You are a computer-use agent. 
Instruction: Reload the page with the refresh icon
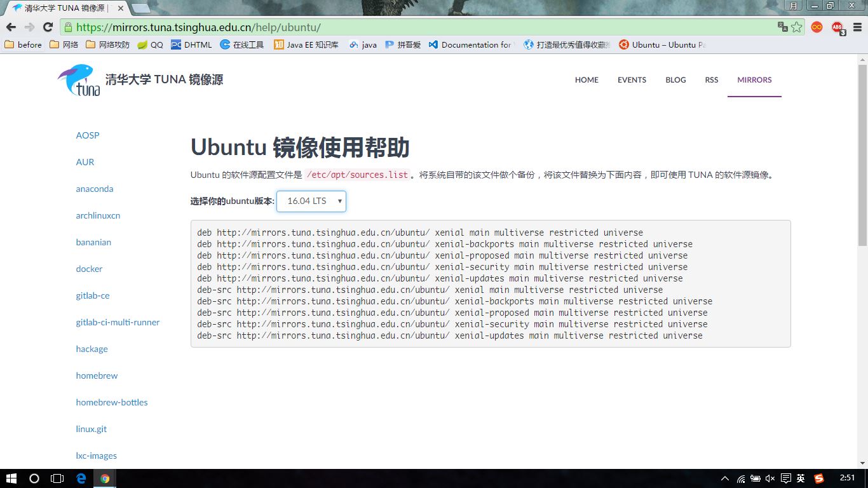coord(48,27)
